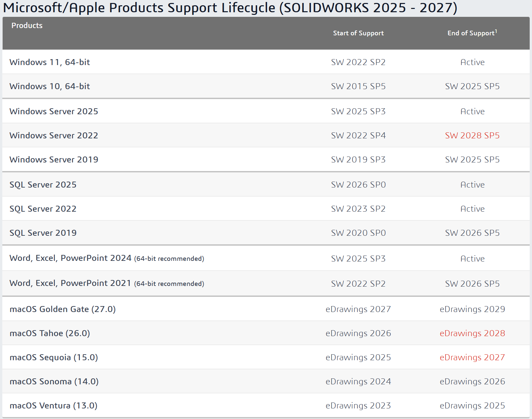This screenshot has height=419, width=532.
Task: Click the Products column header
Action: (x=27, y=25)
